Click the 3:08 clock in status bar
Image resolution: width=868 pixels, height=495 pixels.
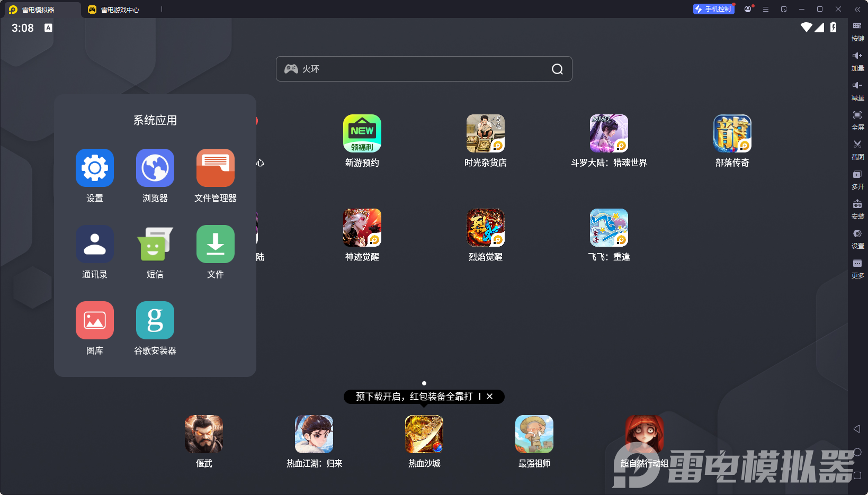click(x=23, y=28)
